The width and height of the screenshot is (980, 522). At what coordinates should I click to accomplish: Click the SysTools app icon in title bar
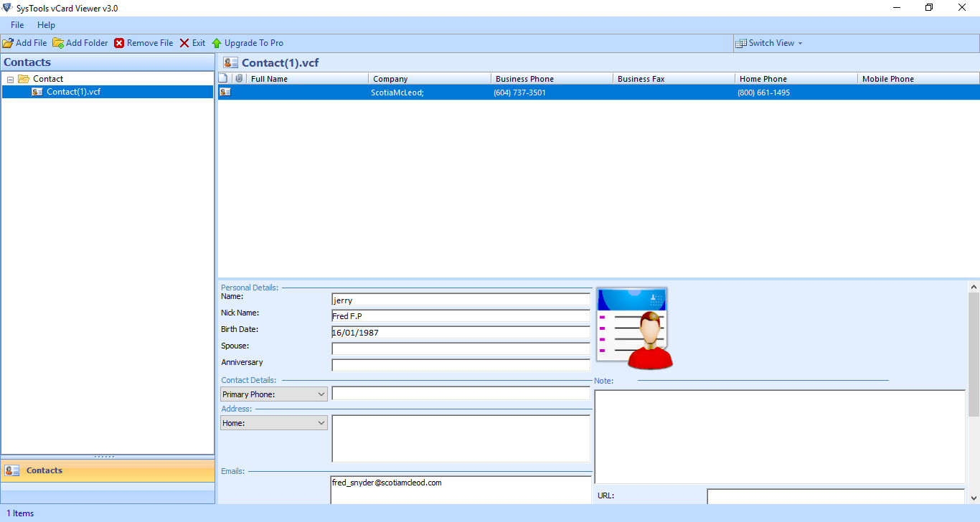pyautogui.click(x=7, y=8)
